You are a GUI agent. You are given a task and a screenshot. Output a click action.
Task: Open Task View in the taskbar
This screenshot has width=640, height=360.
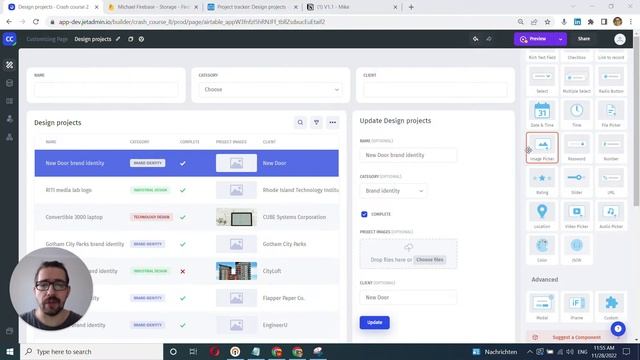click(x=193, y=351)
